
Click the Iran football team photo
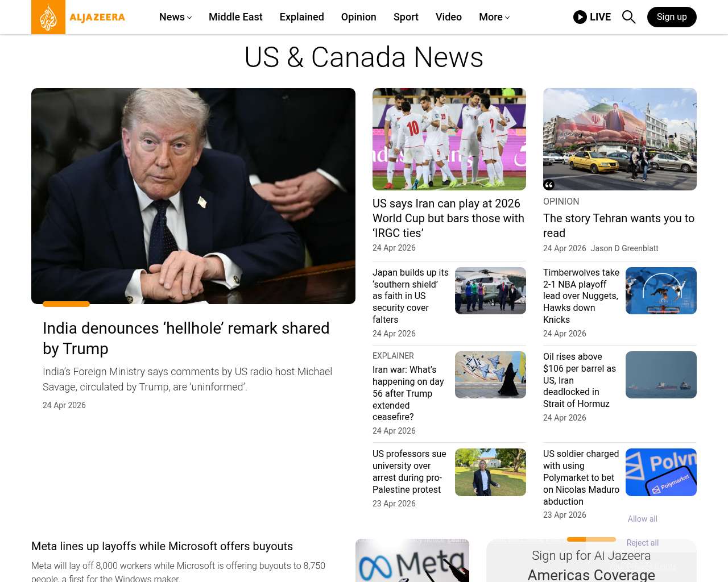click(x=449, y=139)
